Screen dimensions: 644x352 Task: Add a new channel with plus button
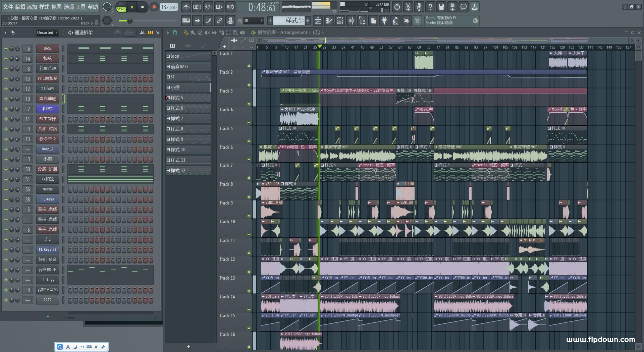tap(48, 316)
